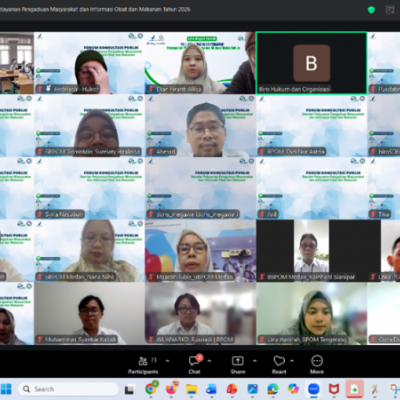Expand the caret next to Chat
Image resolution: width=400 pixels, height=400 pixels.
(x=209, y=361)
